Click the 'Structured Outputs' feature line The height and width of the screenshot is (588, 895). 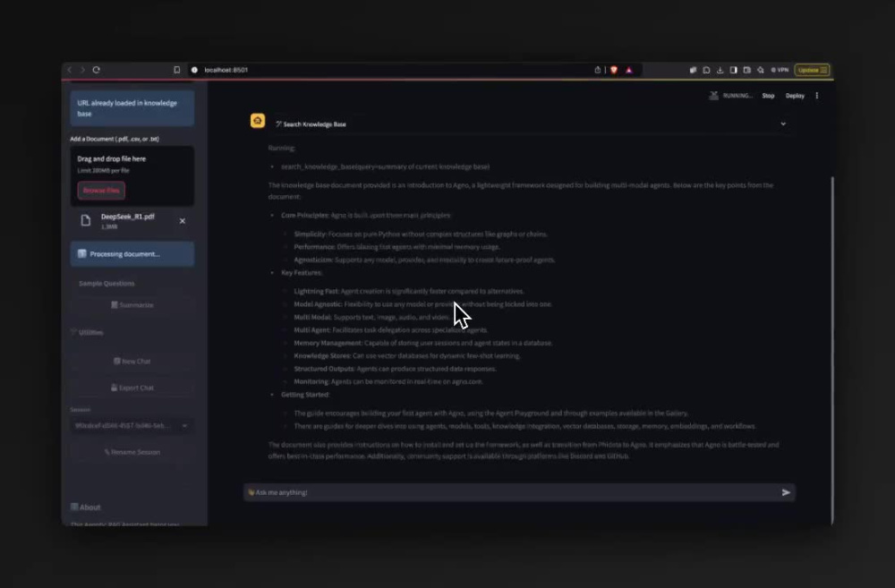[x=395, y=369]
